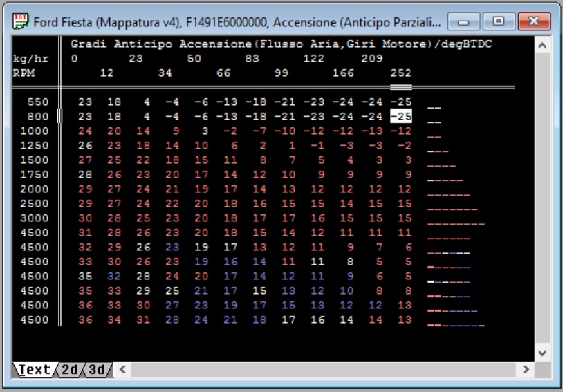Select value 7 in the 1500 RPM row

292,160
